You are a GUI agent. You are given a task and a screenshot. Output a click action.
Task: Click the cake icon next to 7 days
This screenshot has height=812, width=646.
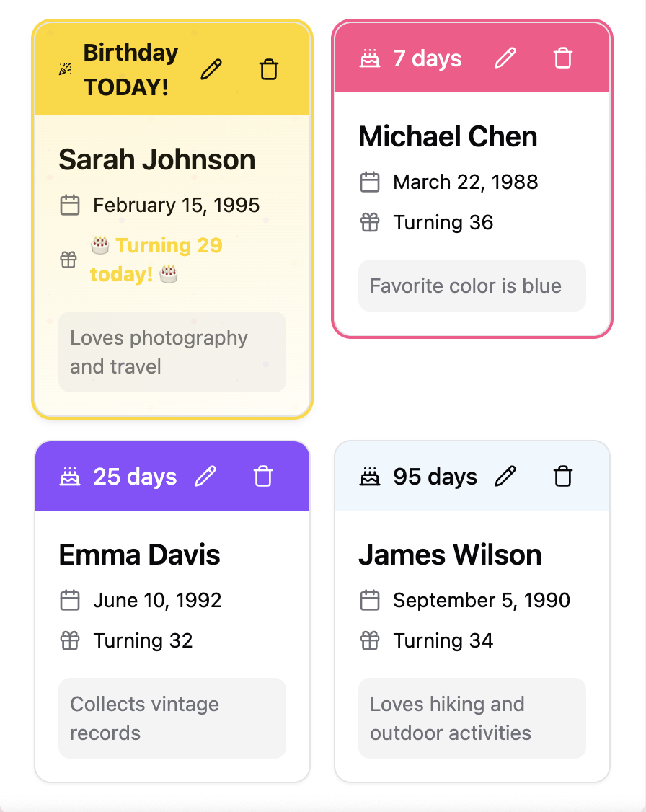370,58
